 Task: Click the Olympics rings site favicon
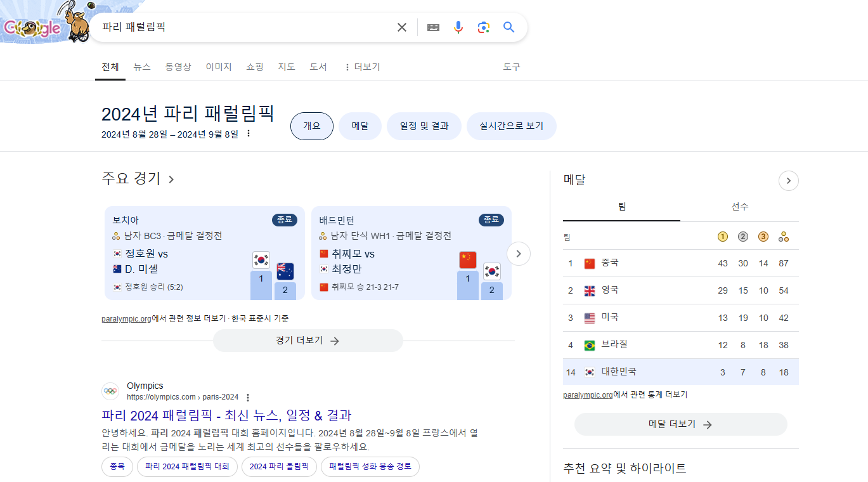click(110, 391)
